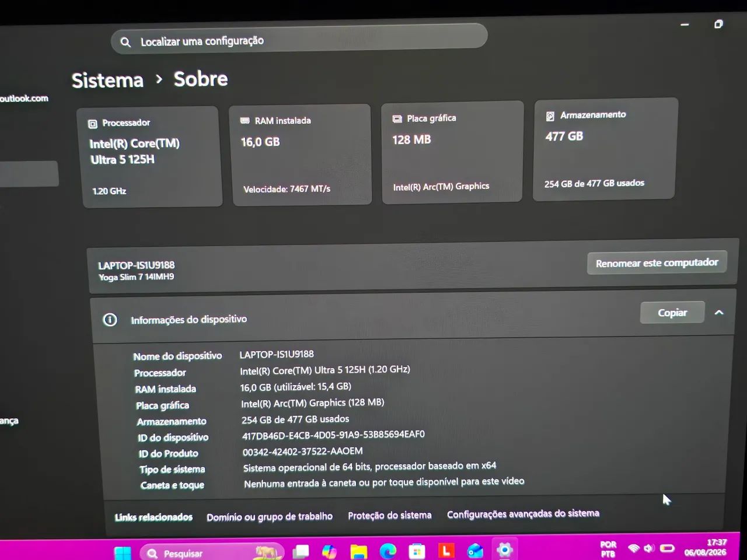747x560 pixels.
Task: Copy device information with Copiar
Action: click(x=672, y=313)
